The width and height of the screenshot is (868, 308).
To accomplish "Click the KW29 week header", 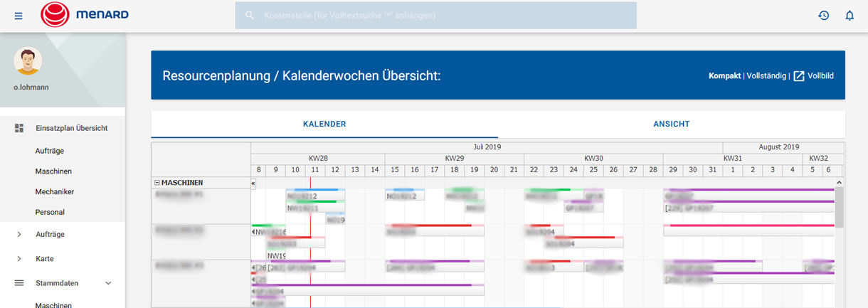I will 455,159.
